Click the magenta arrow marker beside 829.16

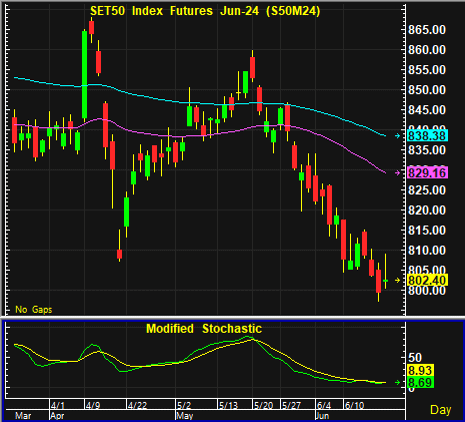397,173
